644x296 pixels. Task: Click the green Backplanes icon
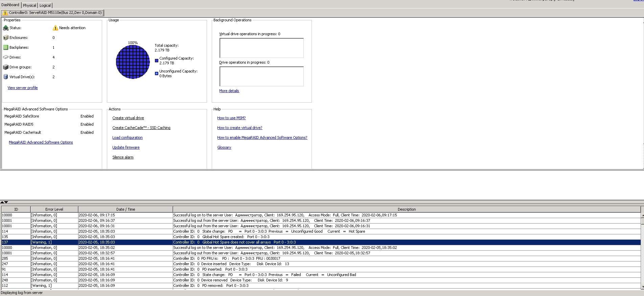point(6,47)
